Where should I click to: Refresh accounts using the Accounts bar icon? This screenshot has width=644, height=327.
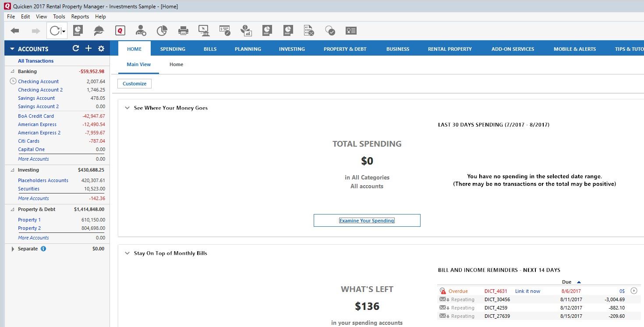coord(76,49)
